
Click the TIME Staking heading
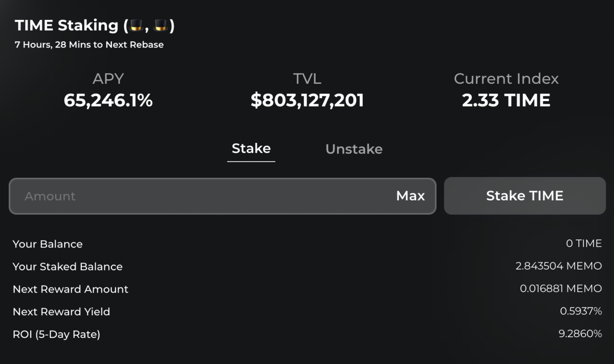coord(67,26)
